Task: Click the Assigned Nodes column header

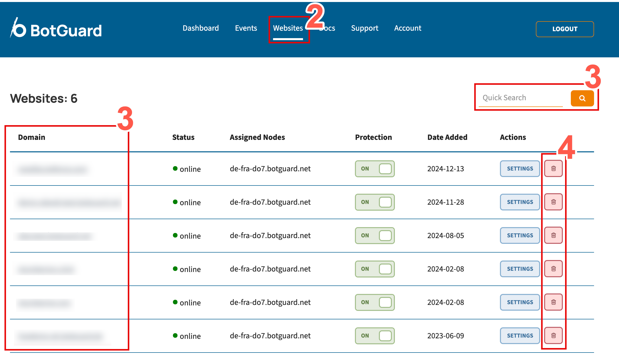Action: point(257,137)
